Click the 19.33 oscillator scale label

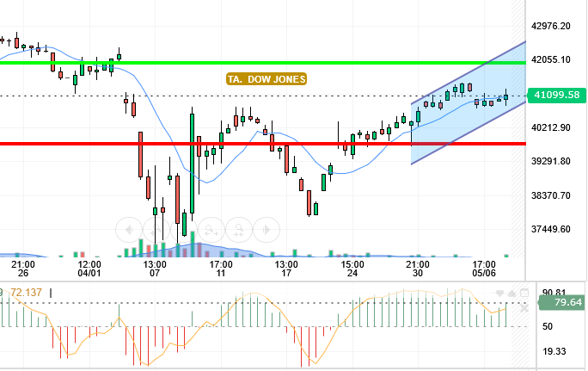(x=554, y=351)
